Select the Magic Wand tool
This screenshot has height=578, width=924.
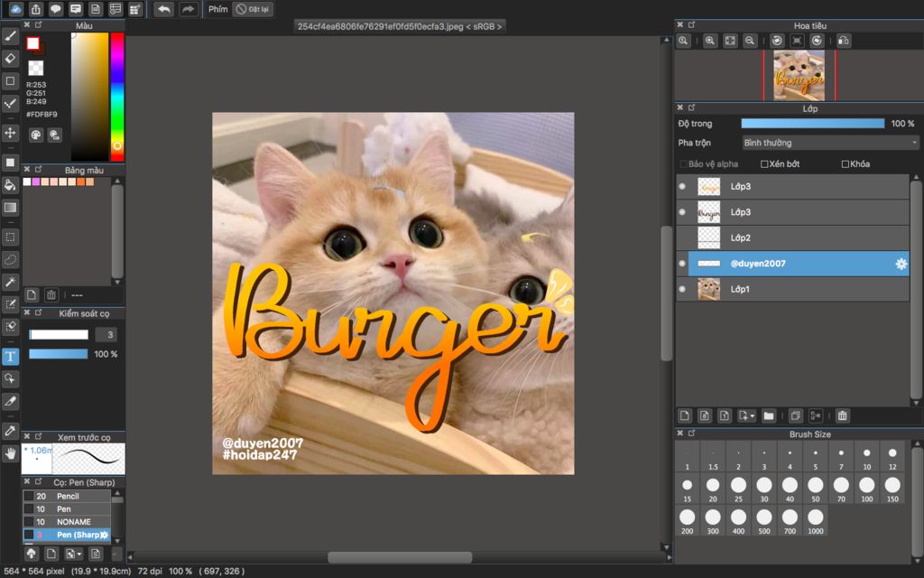click(10, 282)
